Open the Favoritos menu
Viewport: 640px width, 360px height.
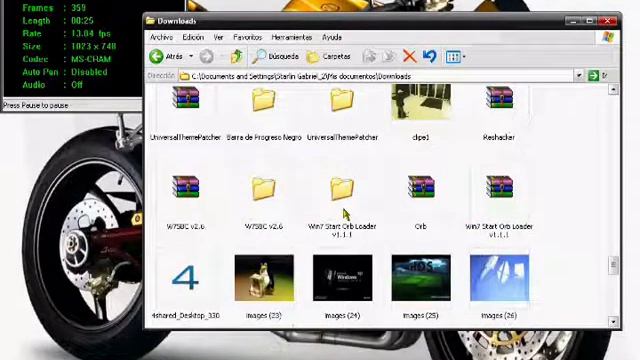click(x=247, y=37)
